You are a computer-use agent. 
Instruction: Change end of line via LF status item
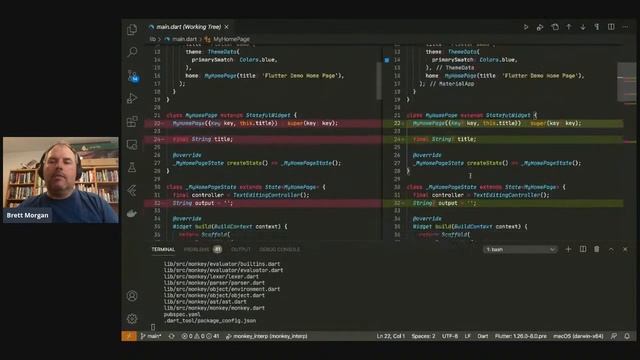pos(468,336)
